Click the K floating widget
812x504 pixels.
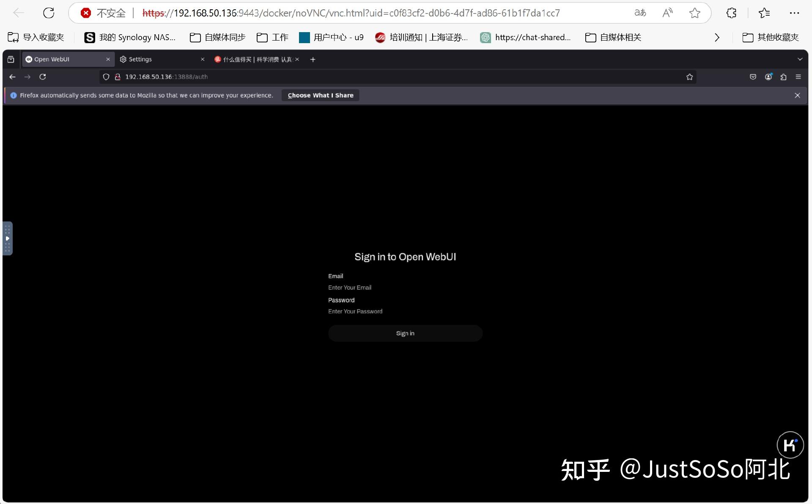coord(790,445)
